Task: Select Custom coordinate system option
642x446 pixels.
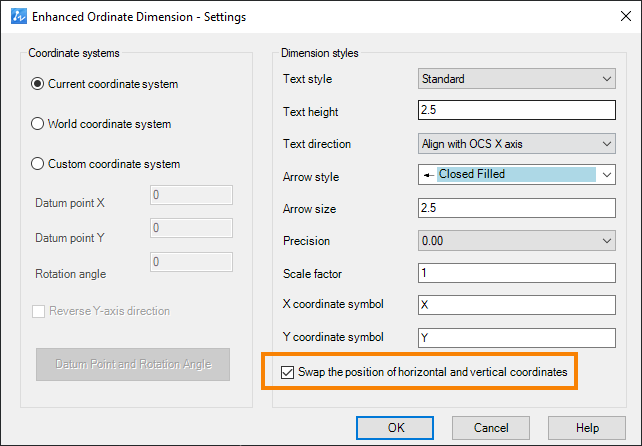Action: (37, 164)
